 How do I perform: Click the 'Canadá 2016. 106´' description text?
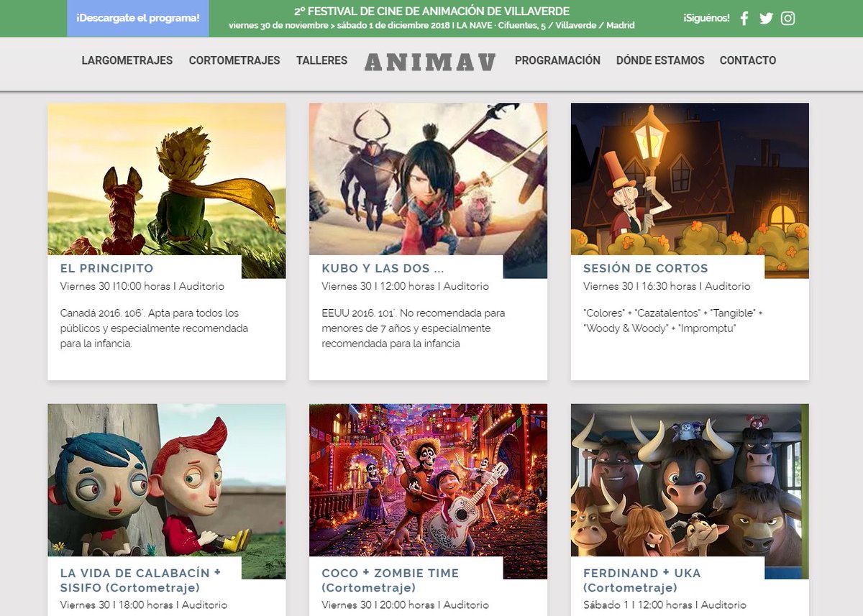pyautogui.click(x=154, y=328)
